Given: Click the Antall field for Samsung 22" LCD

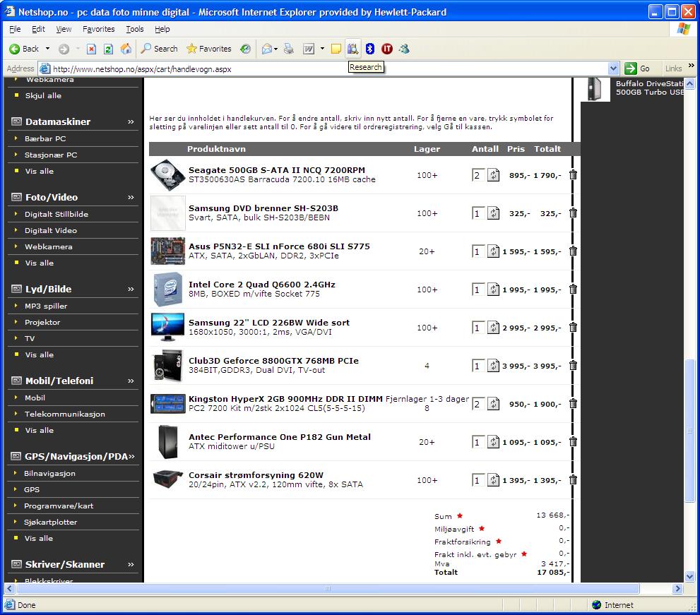Looking at the screenshot, I should tap(477, 328).
